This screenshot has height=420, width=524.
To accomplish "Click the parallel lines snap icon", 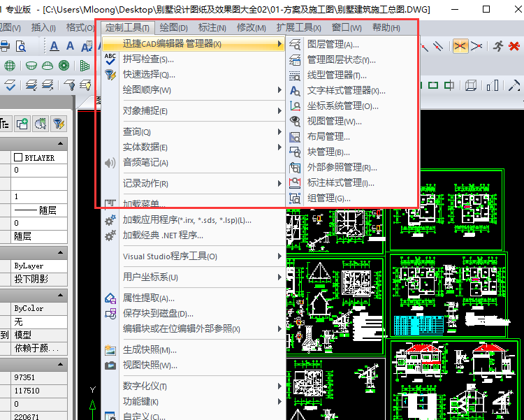I will coord(438,46).
